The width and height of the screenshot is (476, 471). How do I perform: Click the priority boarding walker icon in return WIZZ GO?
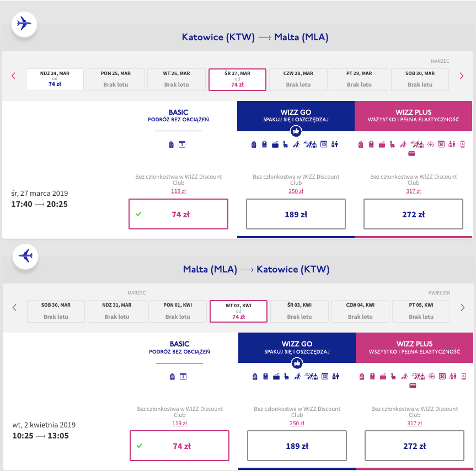298,376
